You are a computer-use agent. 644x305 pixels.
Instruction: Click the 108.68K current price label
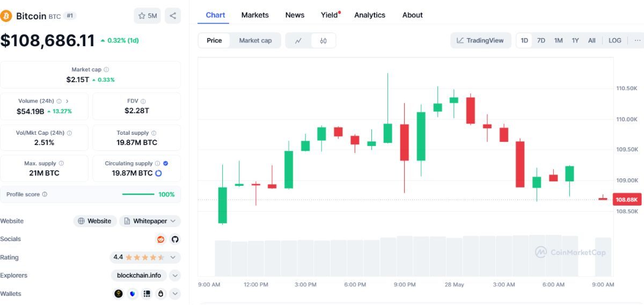(627, 200)
